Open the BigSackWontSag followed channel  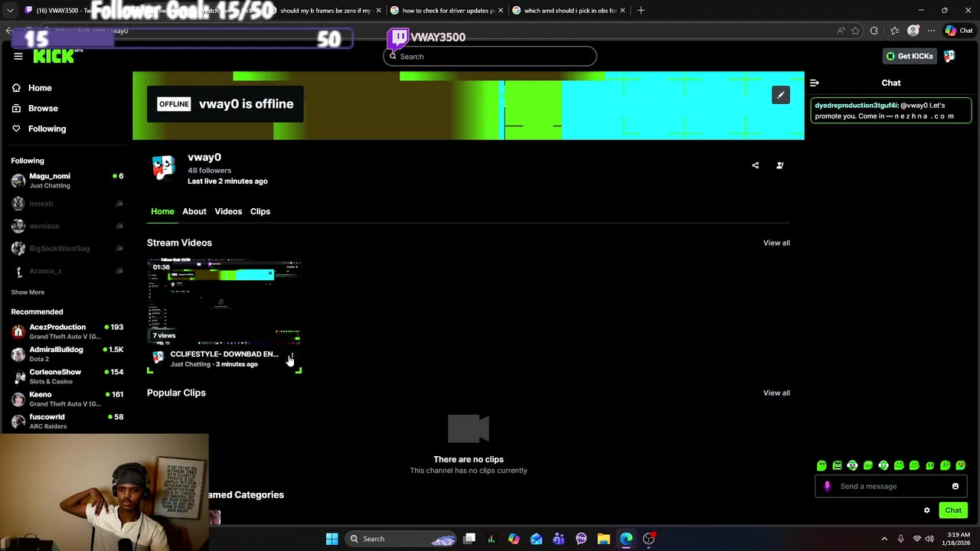67,248
